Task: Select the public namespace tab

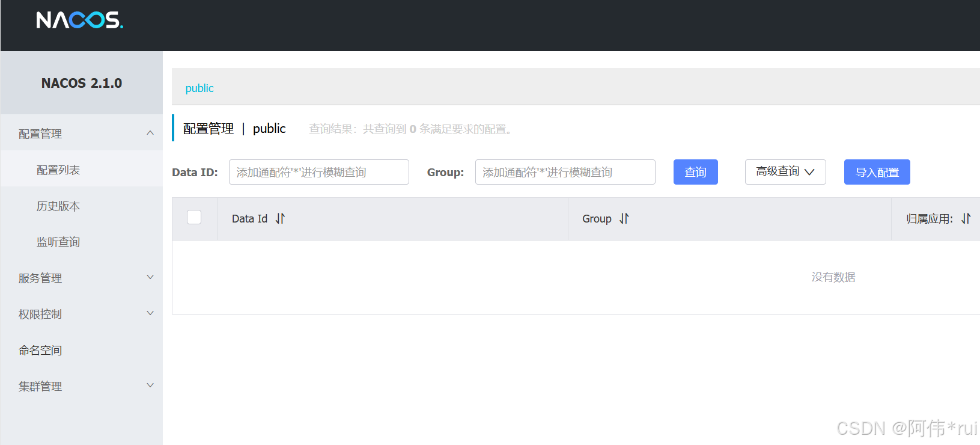Action: (x=199, y=88)
